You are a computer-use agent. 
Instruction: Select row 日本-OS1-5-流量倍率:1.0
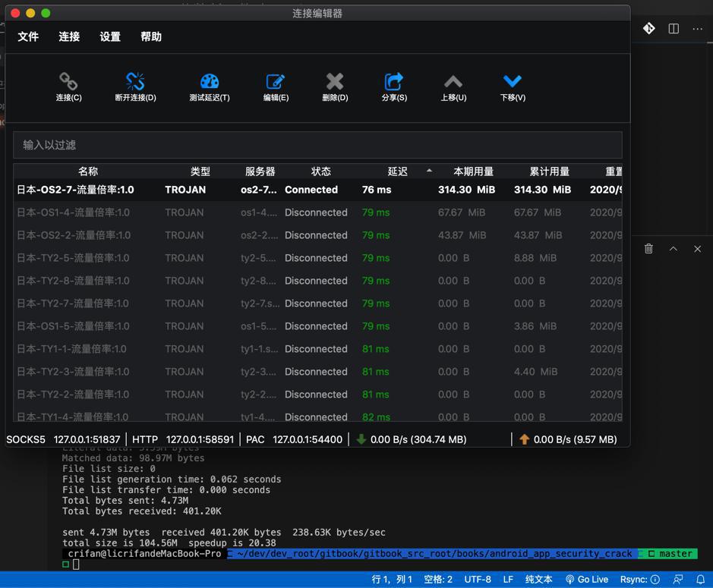(317, 325)
